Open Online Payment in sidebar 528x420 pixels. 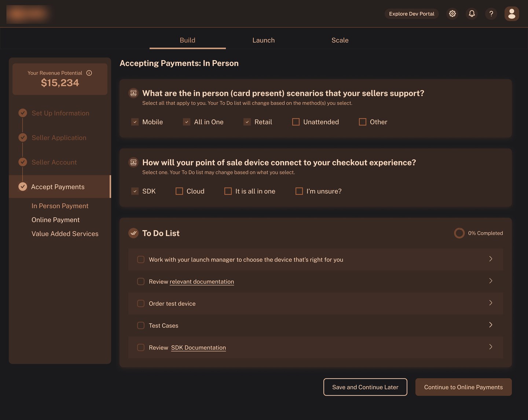56,220
